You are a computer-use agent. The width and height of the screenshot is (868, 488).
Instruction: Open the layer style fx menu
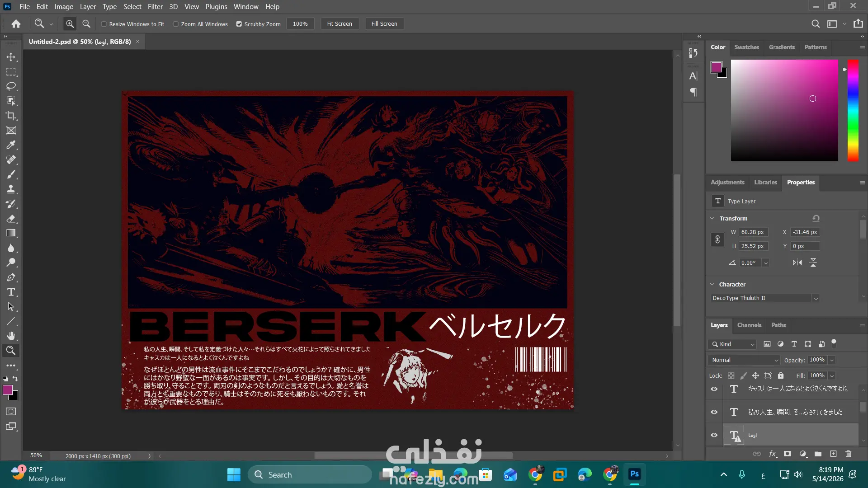pos(773,454)
